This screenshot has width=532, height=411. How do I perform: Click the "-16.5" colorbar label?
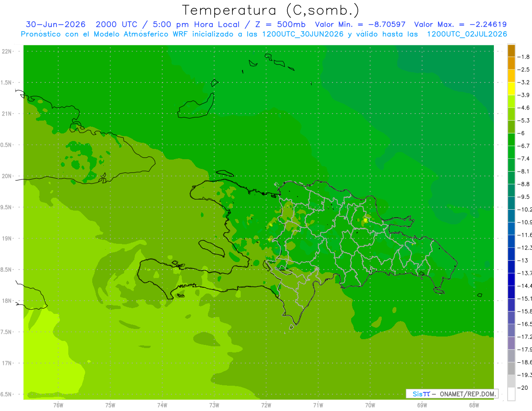[525, 324]
